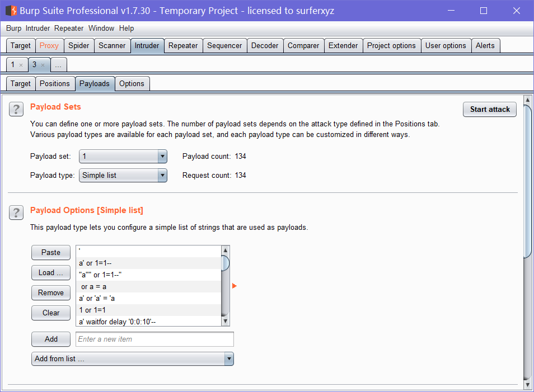
Task: Click the Start attack button
Action: coord(490,109)
